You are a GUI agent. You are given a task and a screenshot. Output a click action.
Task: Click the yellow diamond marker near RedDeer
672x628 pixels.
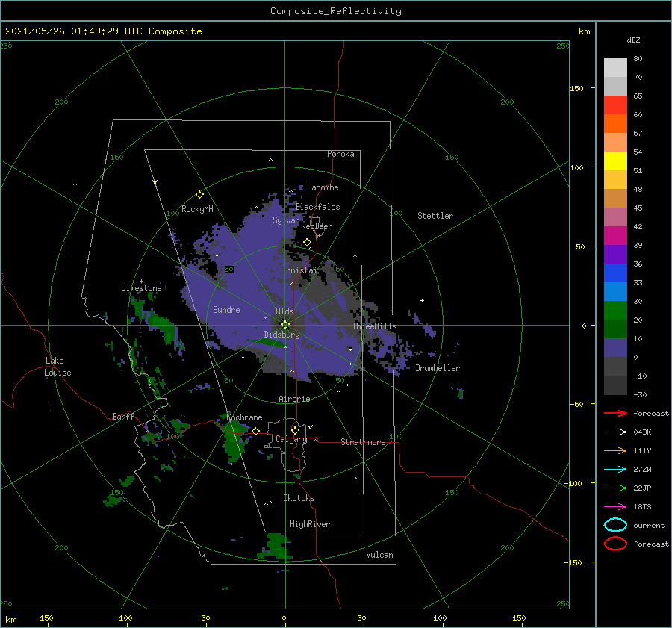pos(308,242)
